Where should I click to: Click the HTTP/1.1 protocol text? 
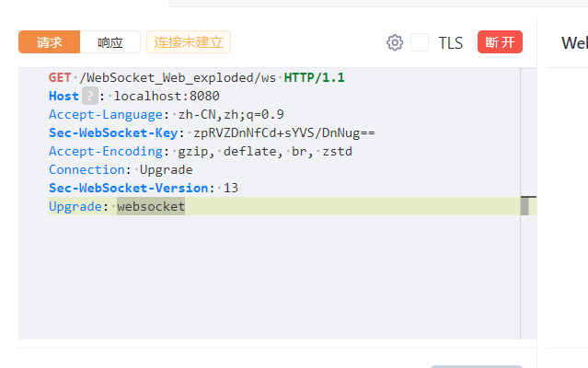[x=314, y=77]
